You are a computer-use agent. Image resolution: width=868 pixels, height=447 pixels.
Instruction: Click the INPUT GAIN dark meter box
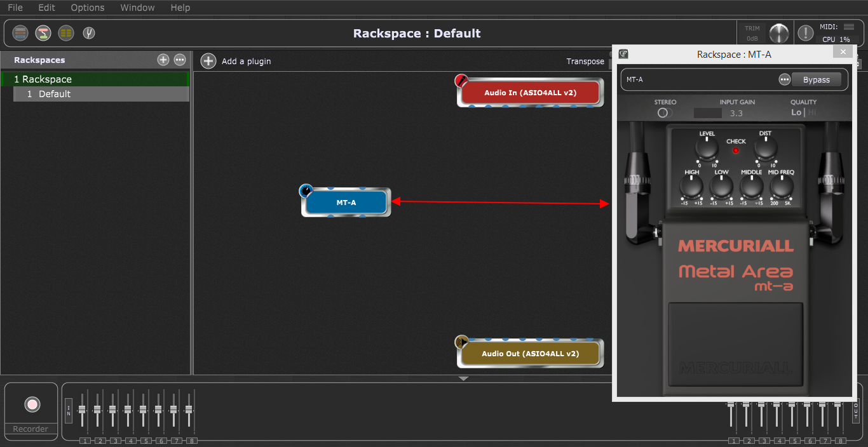[707, 113]
